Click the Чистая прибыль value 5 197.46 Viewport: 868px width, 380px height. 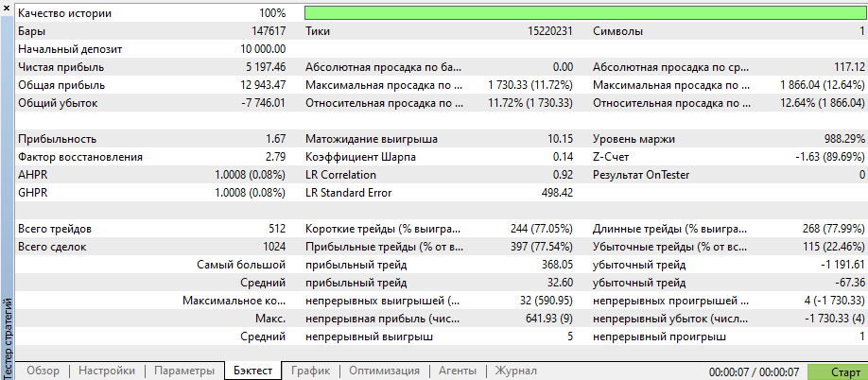click(266, 67)
